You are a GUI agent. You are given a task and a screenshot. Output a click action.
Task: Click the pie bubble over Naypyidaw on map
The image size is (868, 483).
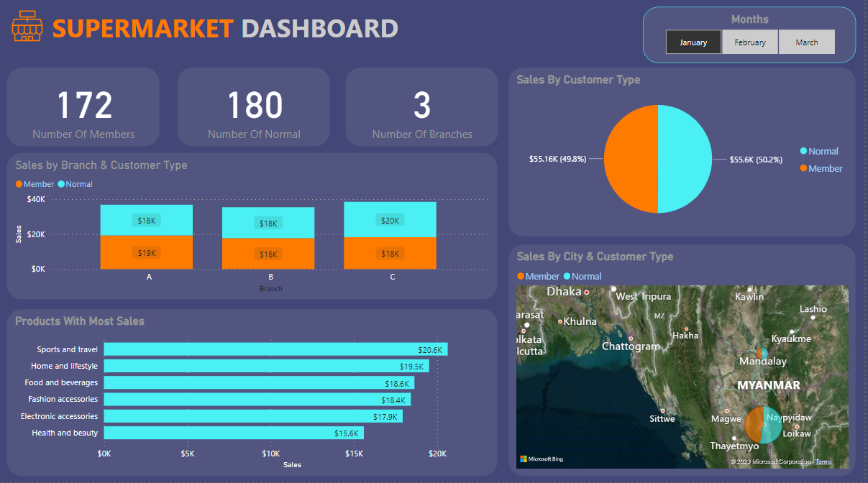click(762, 425)
